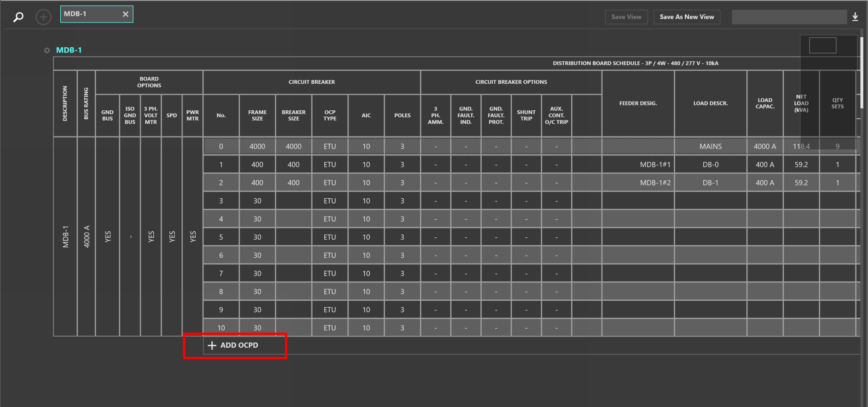Toggle the PWR MTR YES value
This screenshot has width=868, height=407.
click(x=193, y=236)
